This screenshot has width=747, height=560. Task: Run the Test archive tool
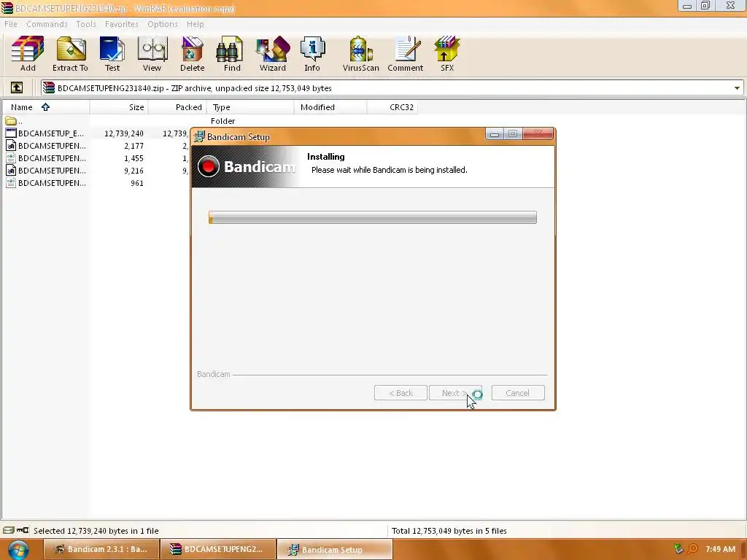(x=112, y=54)
